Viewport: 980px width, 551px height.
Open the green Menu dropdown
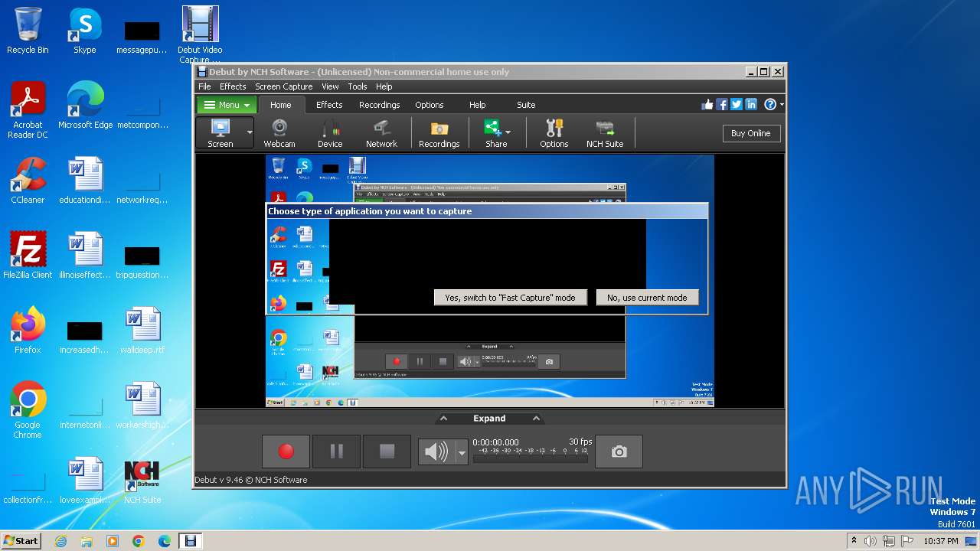tap(227, 105)
